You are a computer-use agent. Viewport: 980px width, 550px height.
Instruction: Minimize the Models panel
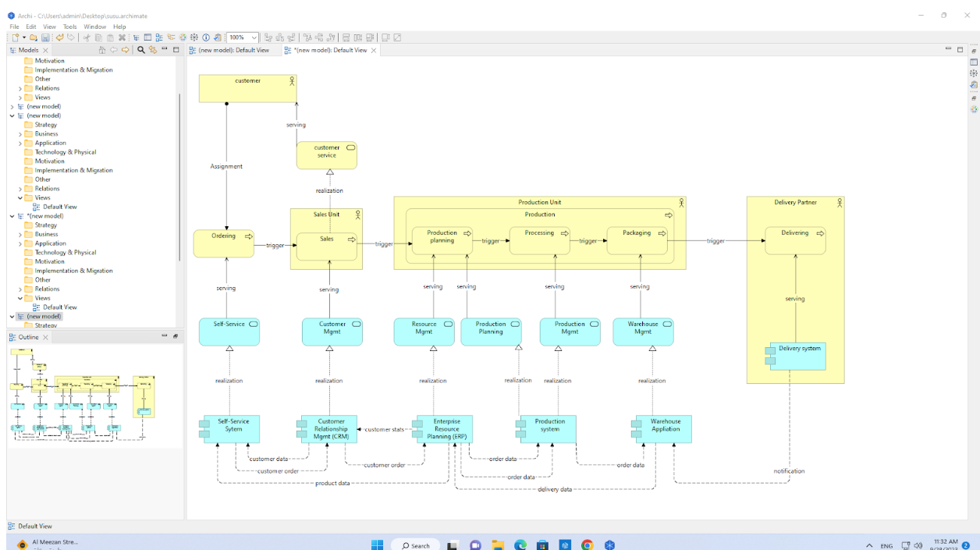(163, 49)
